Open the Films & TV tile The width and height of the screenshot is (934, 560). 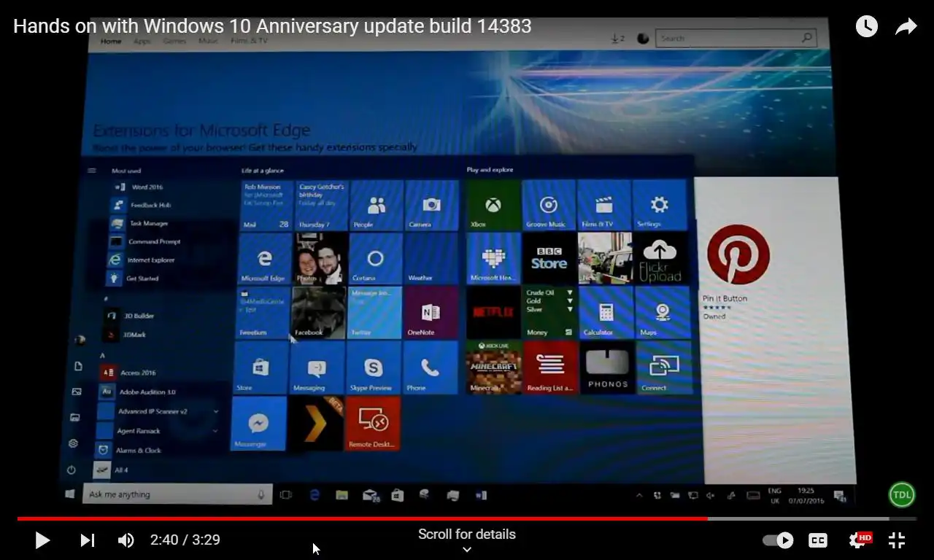(x=604, y=206)
